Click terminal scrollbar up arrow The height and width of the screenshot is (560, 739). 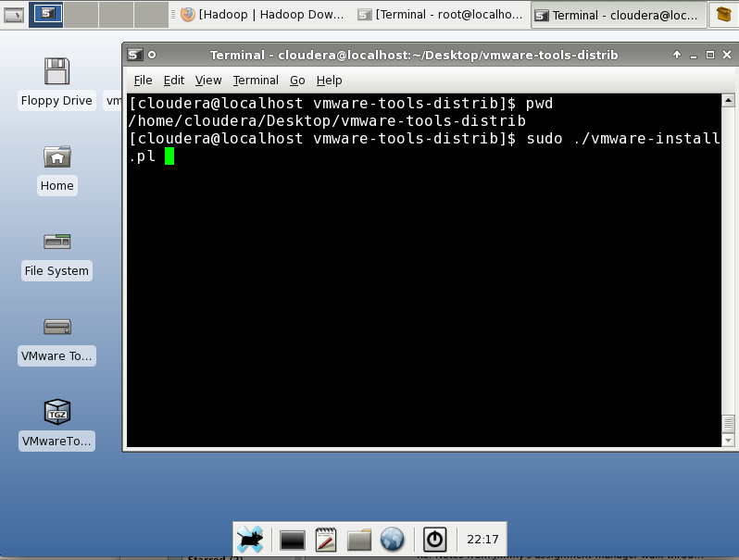pyautogui.click(x=728, y=100)
